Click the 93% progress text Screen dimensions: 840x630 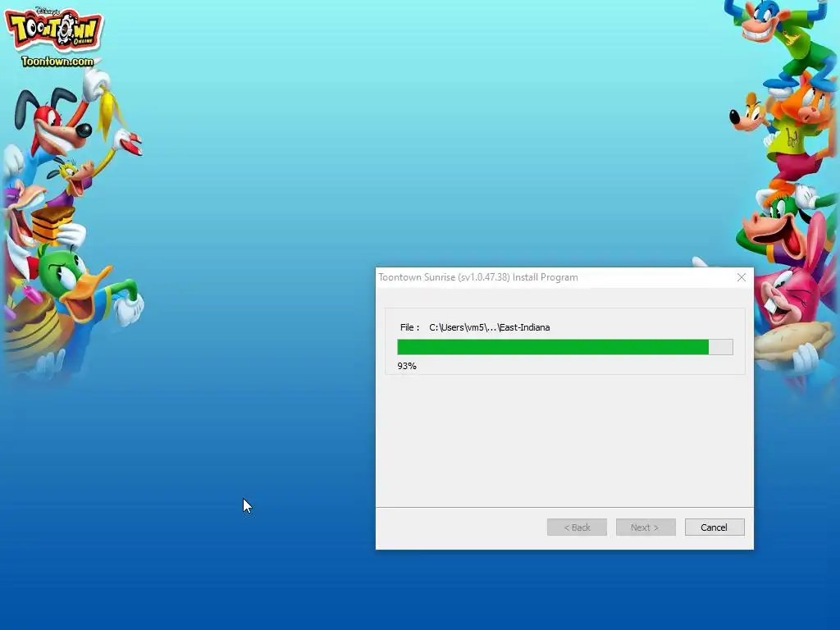407,367
